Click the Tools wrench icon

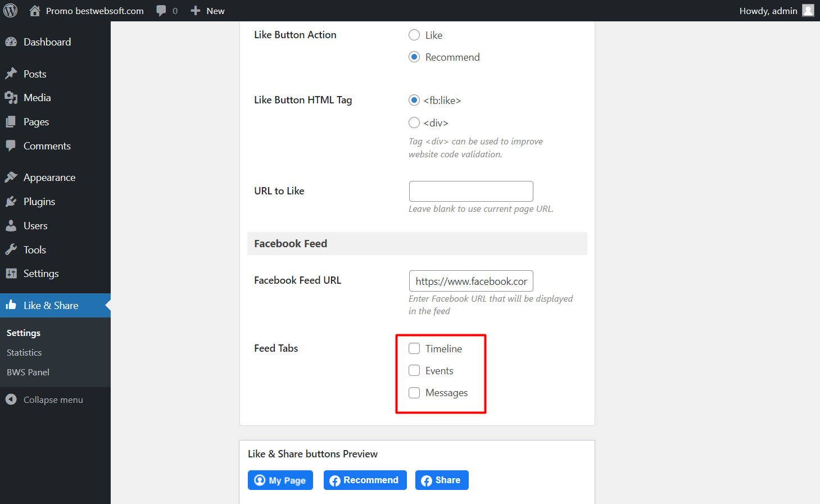point(11,250)
